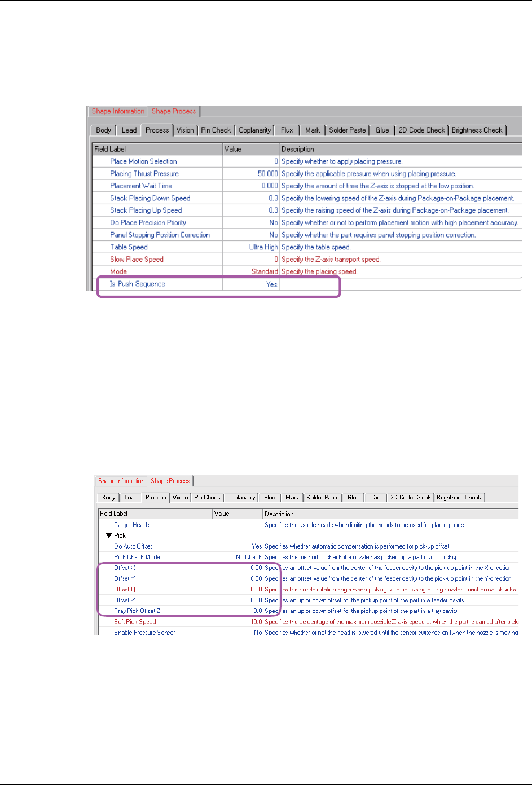Open Solder Paste tab in lower panel
This screenshot has width=532, height=785.
coord(323,498)
